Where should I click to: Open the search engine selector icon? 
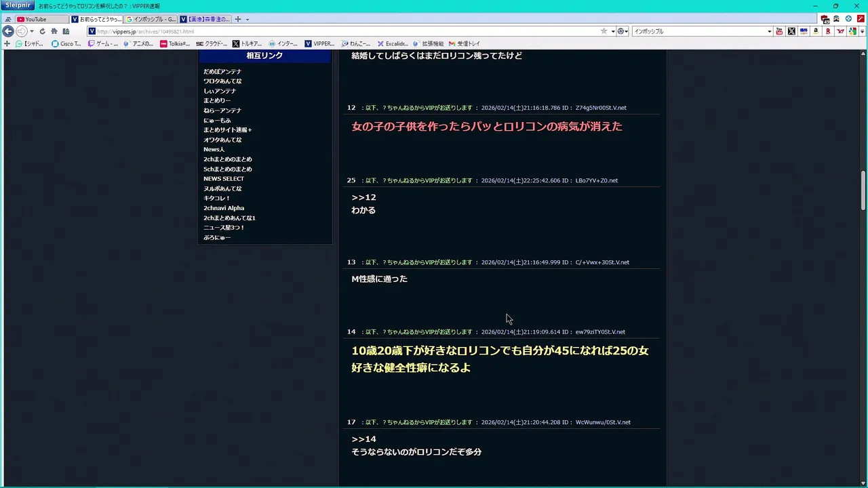pos(621,31)
